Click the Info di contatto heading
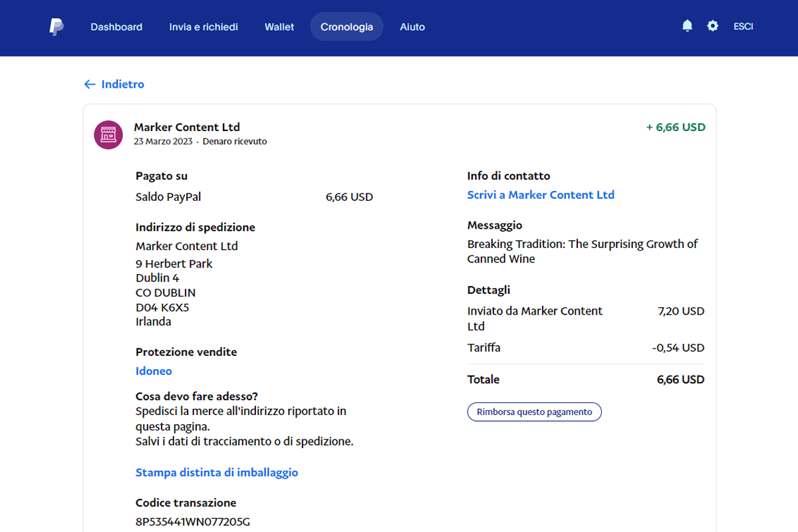The height and width of the screenshot is (532, 798). tap(509, 176)
